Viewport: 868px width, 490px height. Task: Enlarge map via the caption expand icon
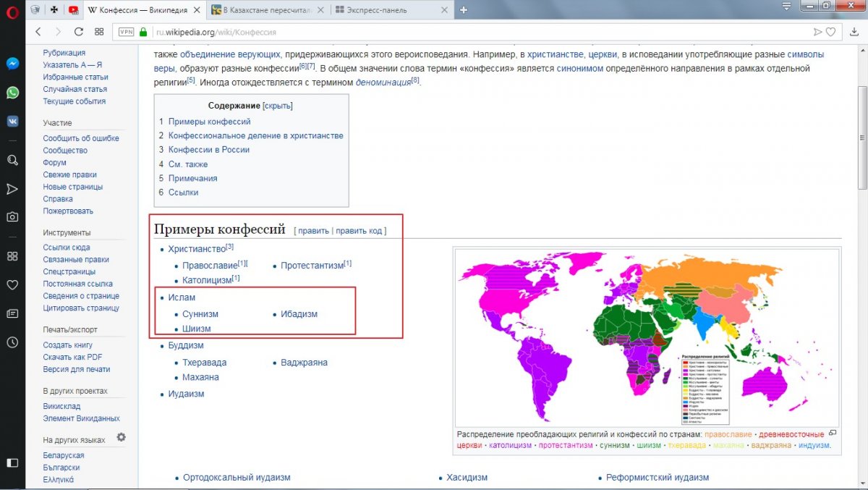point(833,433)
